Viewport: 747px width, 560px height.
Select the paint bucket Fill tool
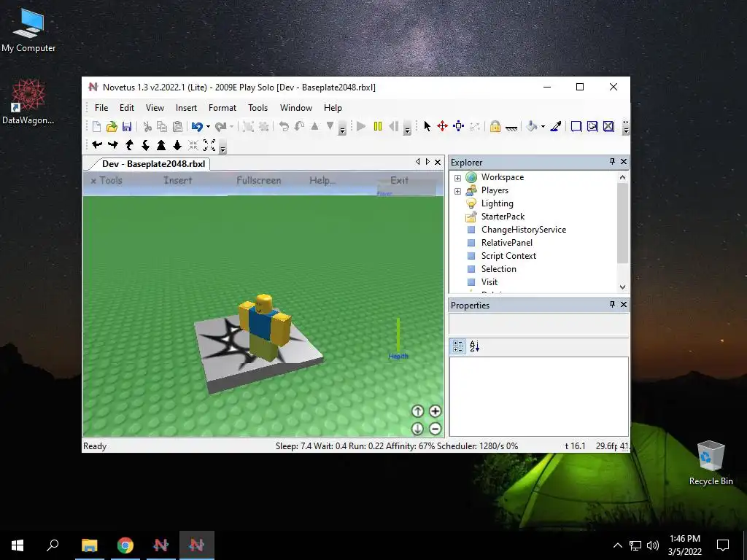click(x=532, y=126)
